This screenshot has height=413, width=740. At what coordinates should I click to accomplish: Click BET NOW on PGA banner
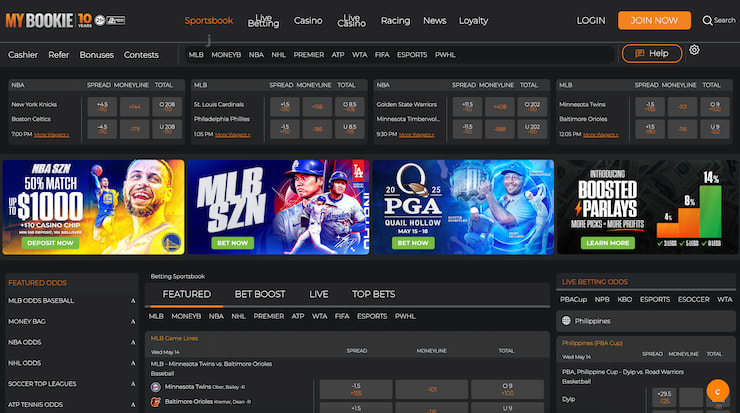[x=413, y=243]
